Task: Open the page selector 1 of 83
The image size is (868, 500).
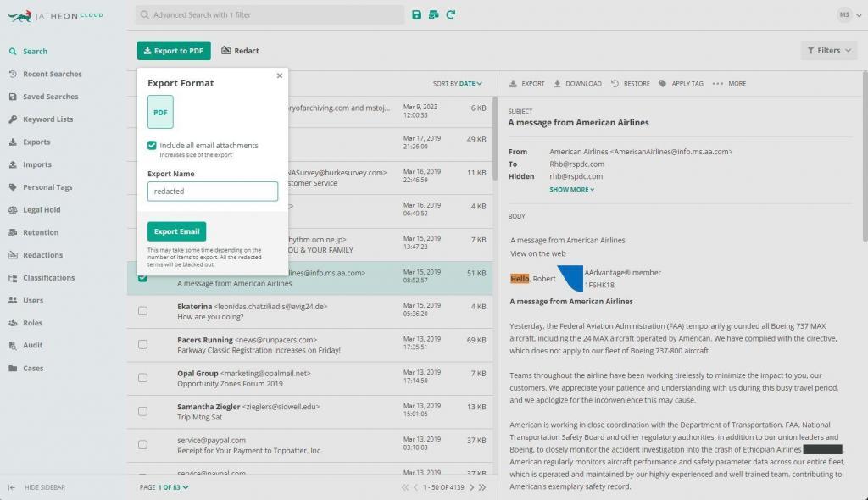Action: [164, 487]
